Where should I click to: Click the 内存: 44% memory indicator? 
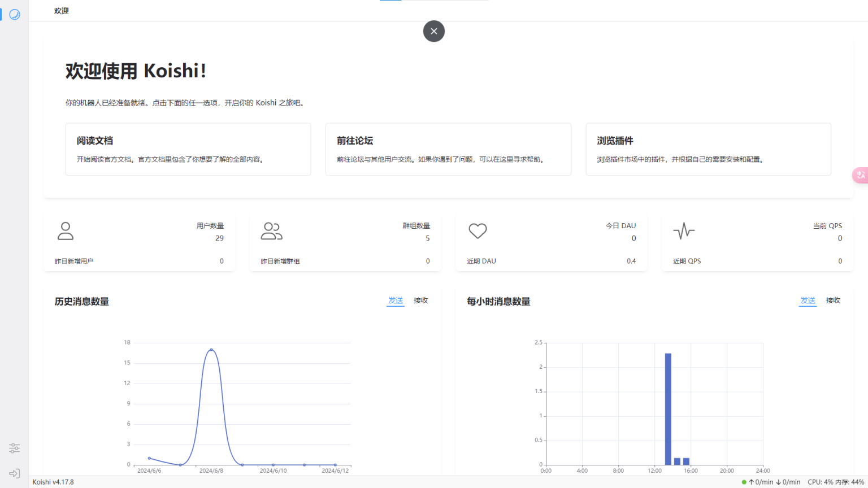click(850, 482)
